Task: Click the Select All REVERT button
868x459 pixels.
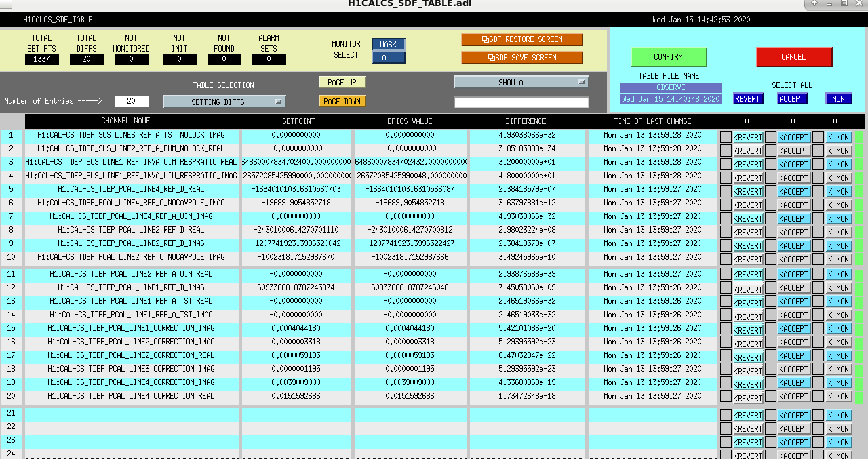Action: point(748,99)
